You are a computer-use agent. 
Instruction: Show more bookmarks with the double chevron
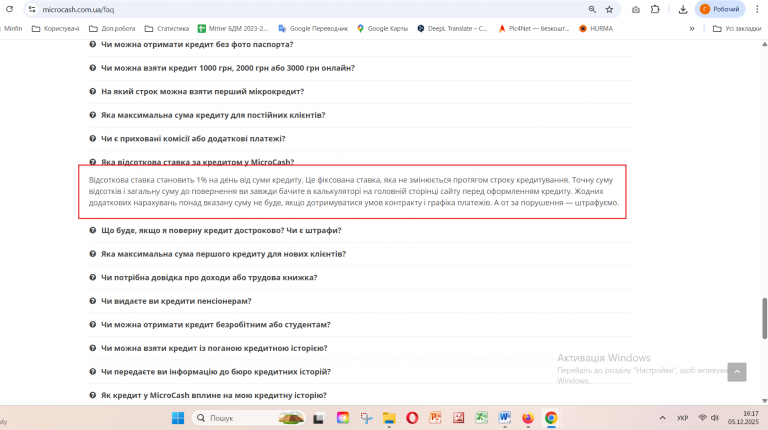coord(692,28)
